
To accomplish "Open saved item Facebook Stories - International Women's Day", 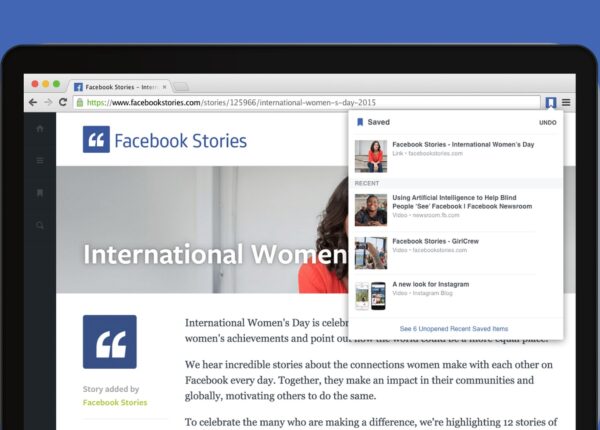I will 455,156.
